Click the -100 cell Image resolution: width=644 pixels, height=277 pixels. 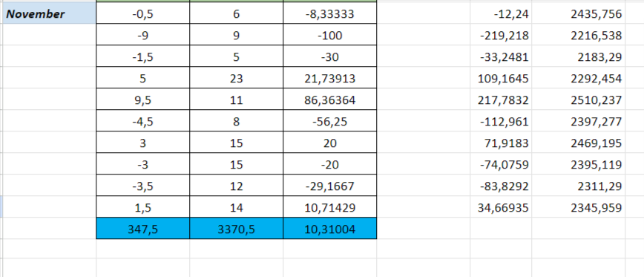pyautogui.click(x=330, y=35)
